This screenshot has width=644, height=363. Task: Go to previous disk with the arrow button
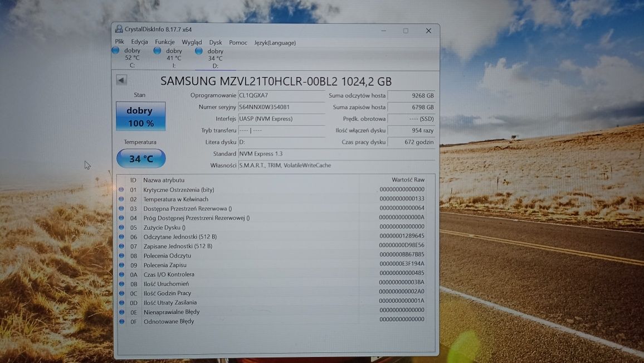(121, 80)
